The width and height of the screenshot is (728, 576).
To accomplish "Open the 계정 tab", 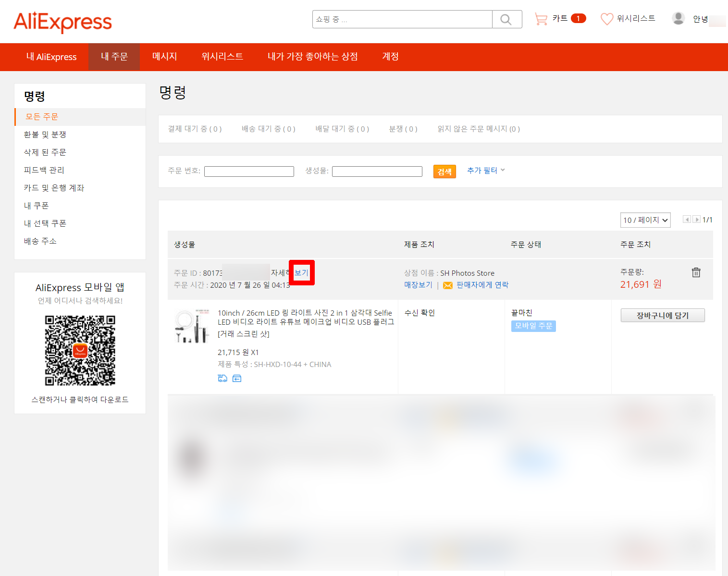I will (391, 57).
